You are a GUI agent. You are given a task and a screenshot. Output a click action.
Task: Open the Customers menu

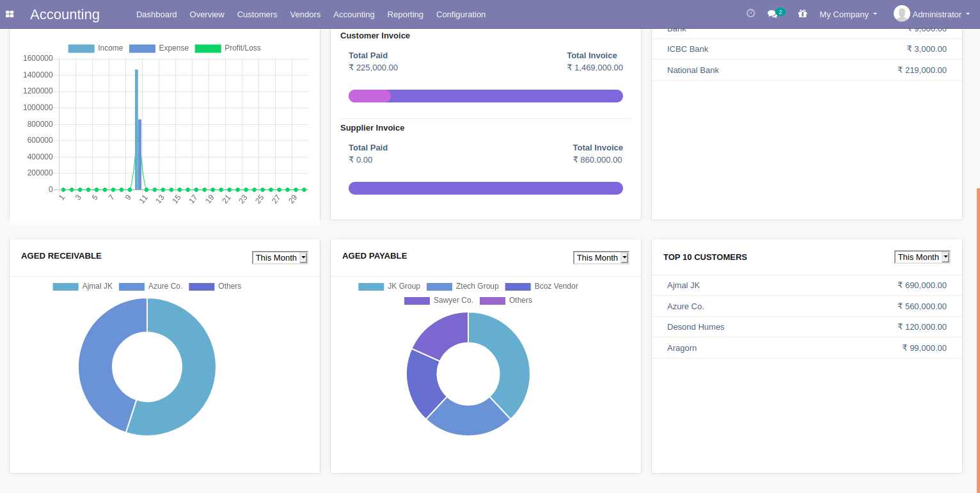click(257, 14)
